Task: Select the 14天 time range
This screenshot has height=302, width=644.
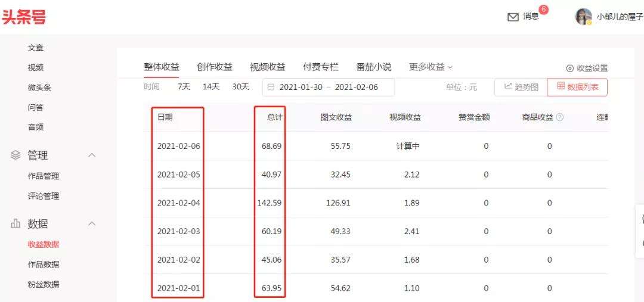Action: click(x=211, y=86)
